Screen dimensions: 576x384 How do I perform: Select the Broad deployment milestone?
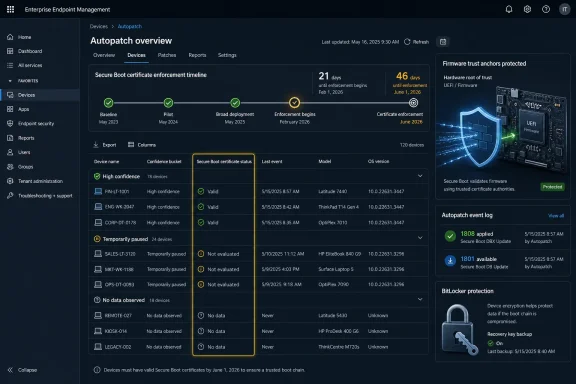(x=235, y=103)
